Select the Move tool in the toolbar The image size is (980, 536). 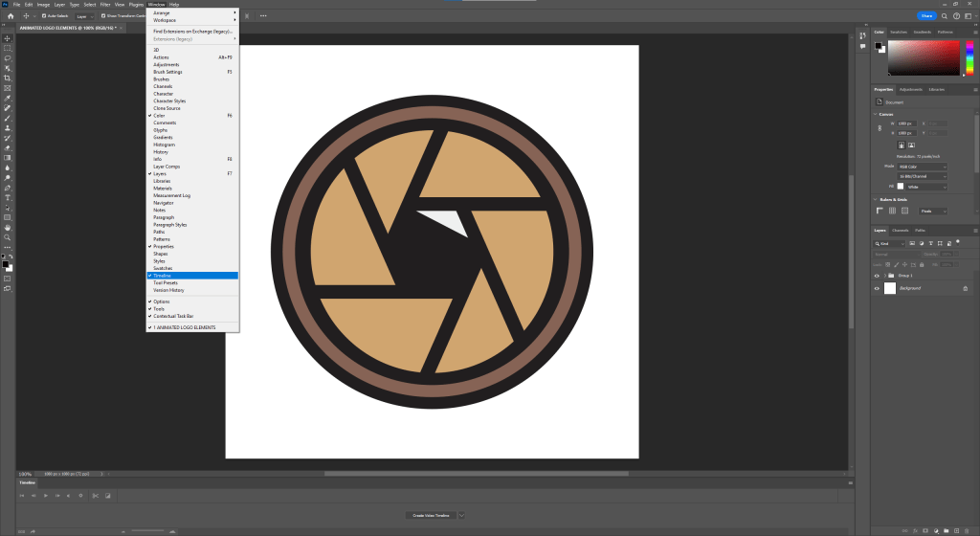[x=8, y=37]
